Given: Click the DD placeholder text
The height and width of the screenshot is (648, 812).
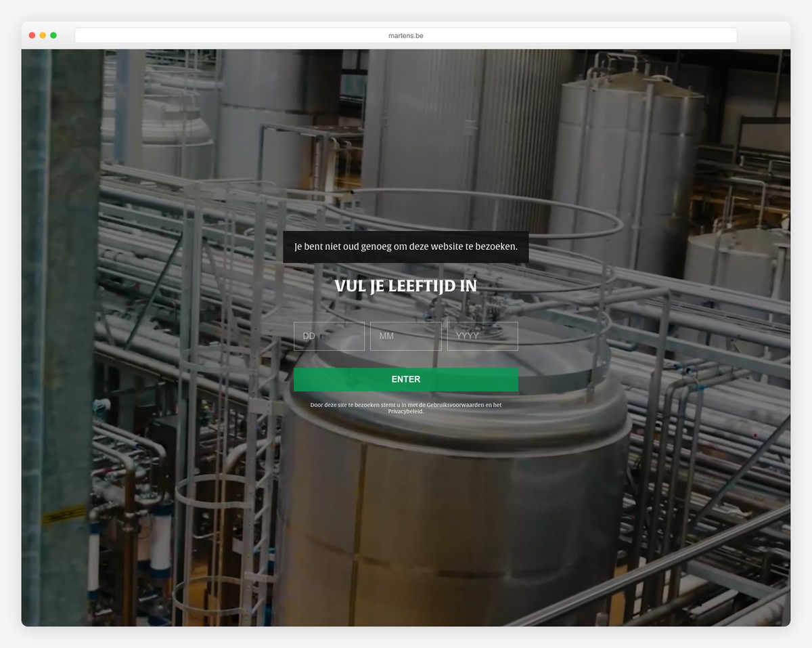Looking at the screenshot, I should (309, 336).
